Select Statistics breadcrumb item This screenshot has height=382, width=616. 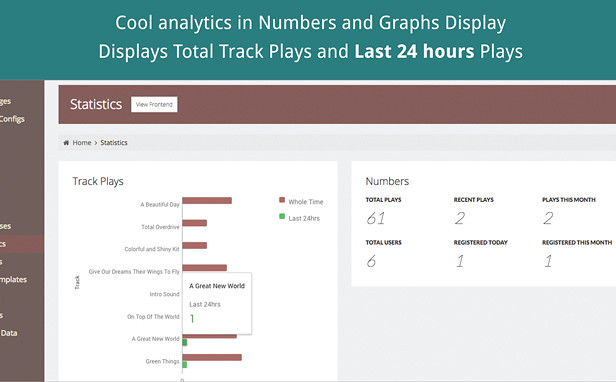pyautogui.click(x=114, y=143)
